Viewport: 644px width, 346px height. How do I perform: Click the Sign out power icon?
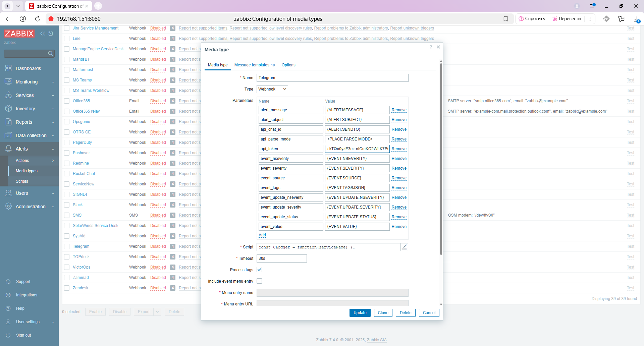[8, 335]
